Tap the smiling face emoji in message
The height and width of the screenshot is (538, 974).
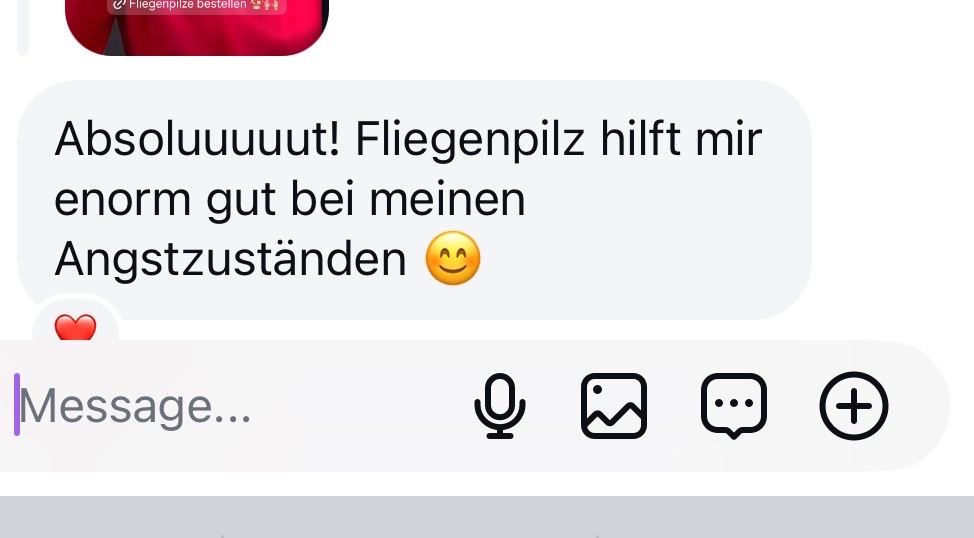pyautogui.click(x=453, y=258)
